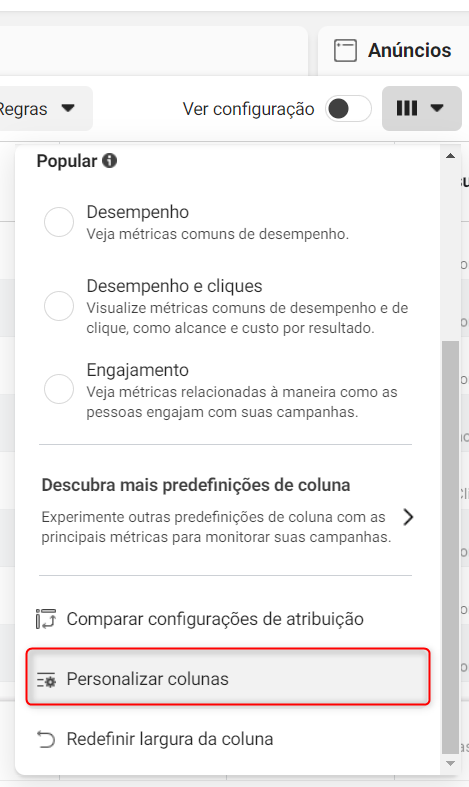Click the columns icon in toolbar
This screenshot has width=469, height=787.
click(407, 108)
